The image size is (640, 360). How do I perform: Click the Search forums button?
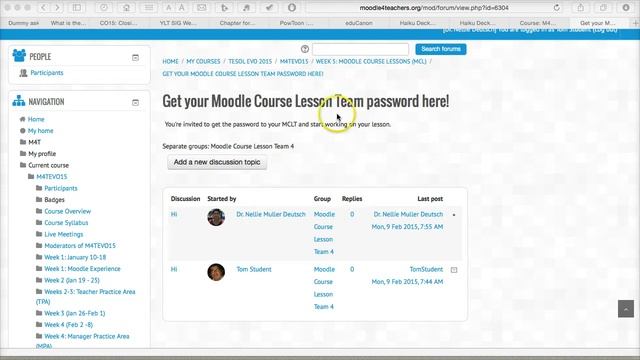click(x=441, y=49)
